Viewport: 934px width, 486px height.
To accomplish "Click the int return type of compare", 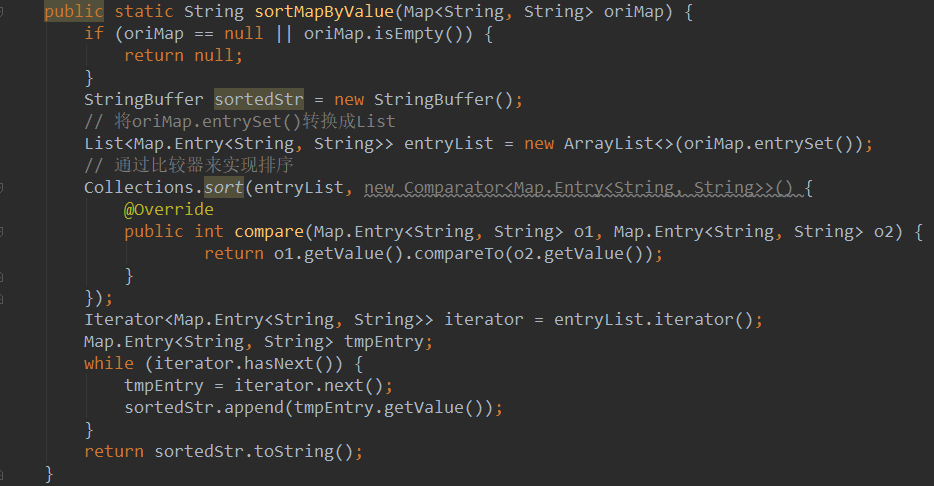I will [208, 231].
